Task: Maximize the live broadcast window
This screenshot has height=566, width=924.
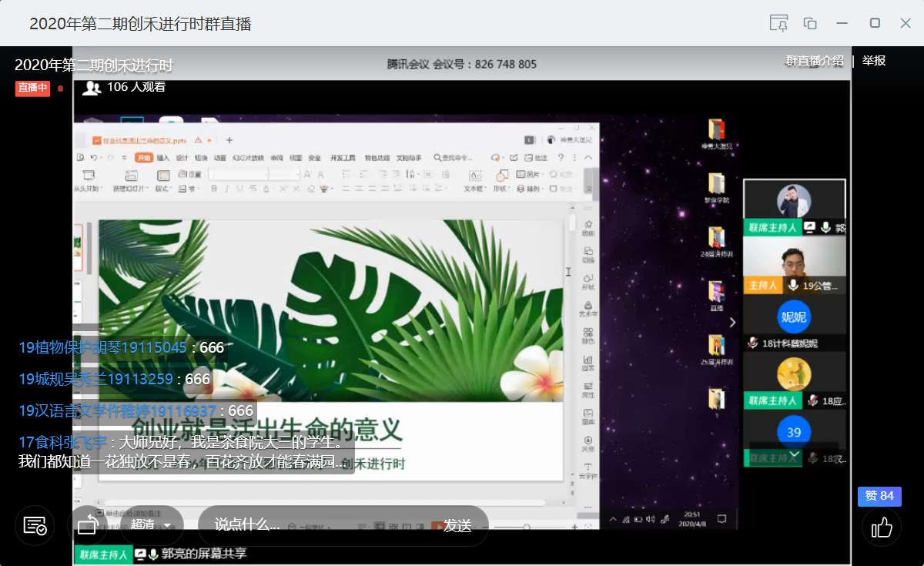Action: [875, 23]
